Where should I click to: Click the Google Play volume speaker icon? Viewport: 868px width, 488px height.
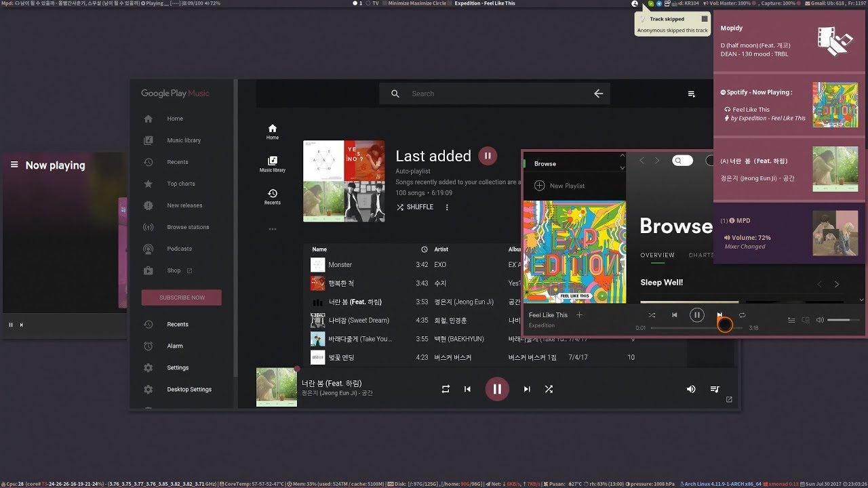(691, 389)
